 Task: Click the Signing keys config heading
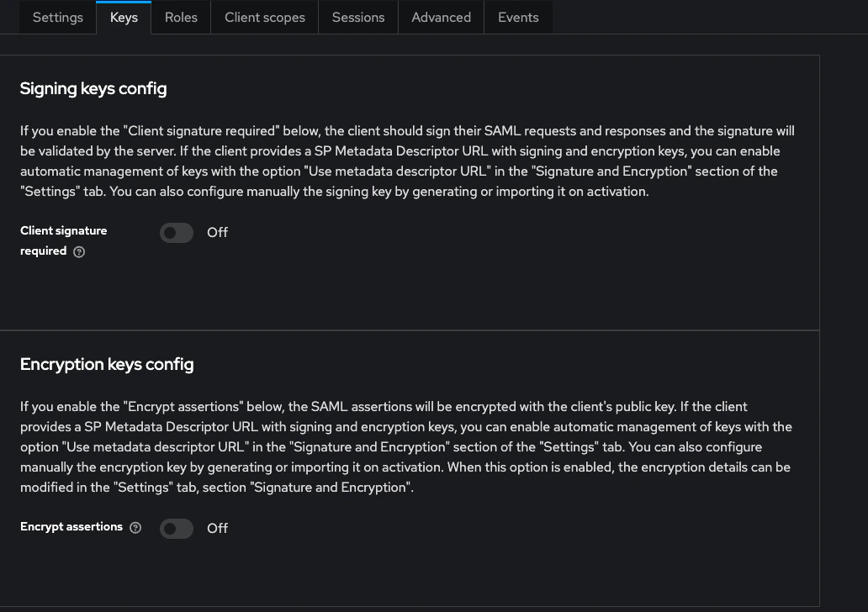pos(93,88)
